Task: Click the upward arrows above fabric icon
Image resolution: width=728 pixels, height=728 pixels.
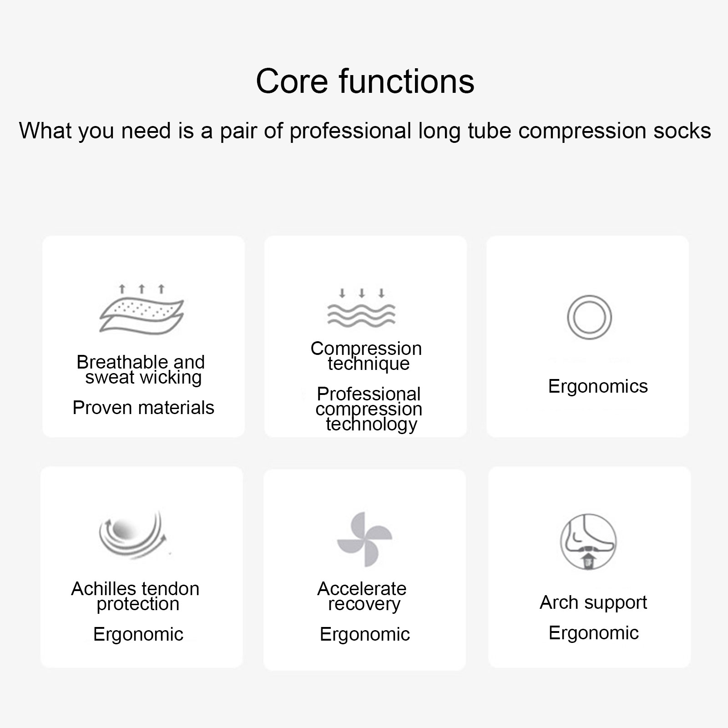Action: pyautogui.click(x=142, y=289)
